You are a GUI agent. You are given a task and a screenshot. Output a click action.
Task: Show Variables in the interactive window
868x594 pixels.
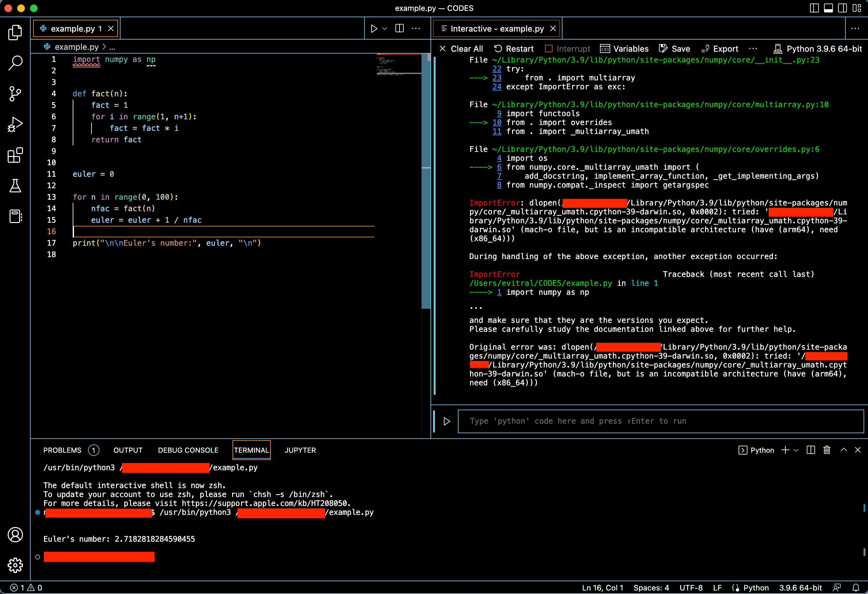pos(625,48)
